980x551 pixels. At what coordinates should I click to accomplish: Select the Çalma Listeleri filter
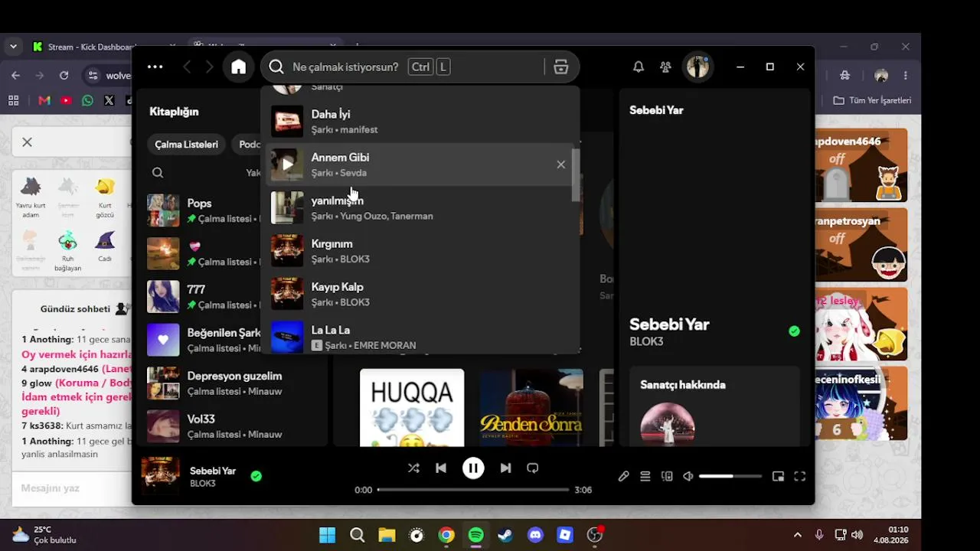(186, 145)
